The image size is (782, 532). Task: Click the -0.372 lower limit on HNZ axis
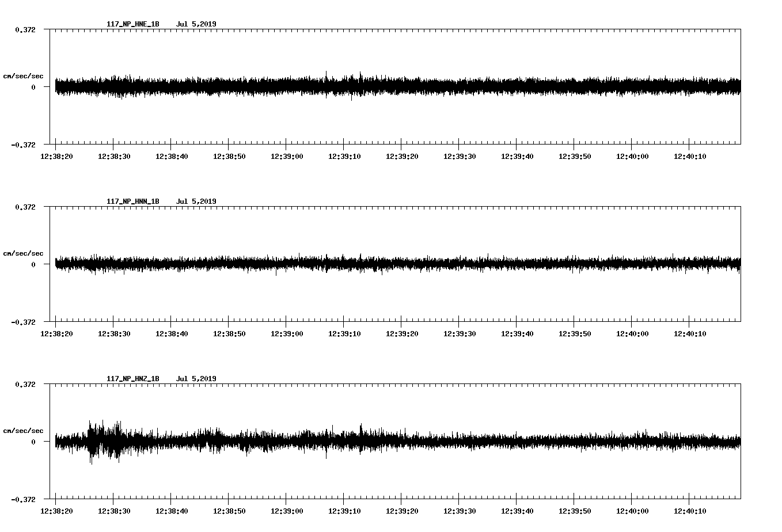23,500
